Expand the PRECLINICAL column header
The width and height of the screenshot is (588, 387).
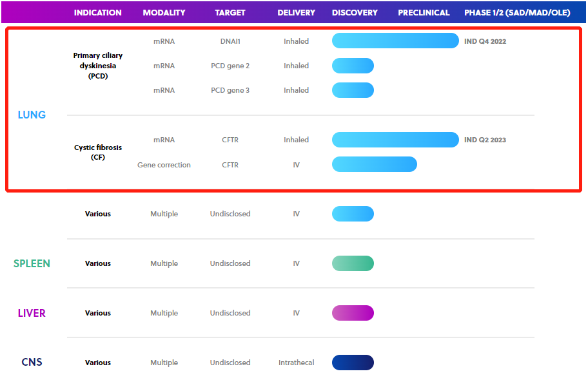point(424,12)
